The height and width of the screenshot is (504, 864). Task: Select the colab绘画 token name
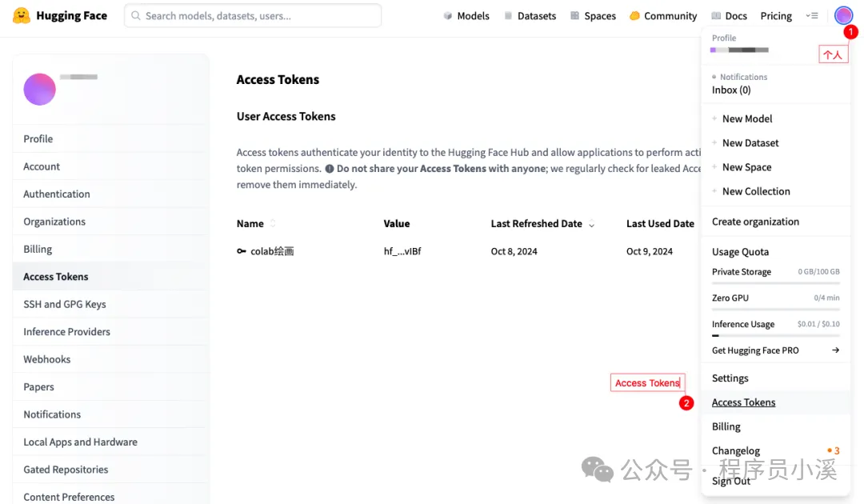[272, 251]
